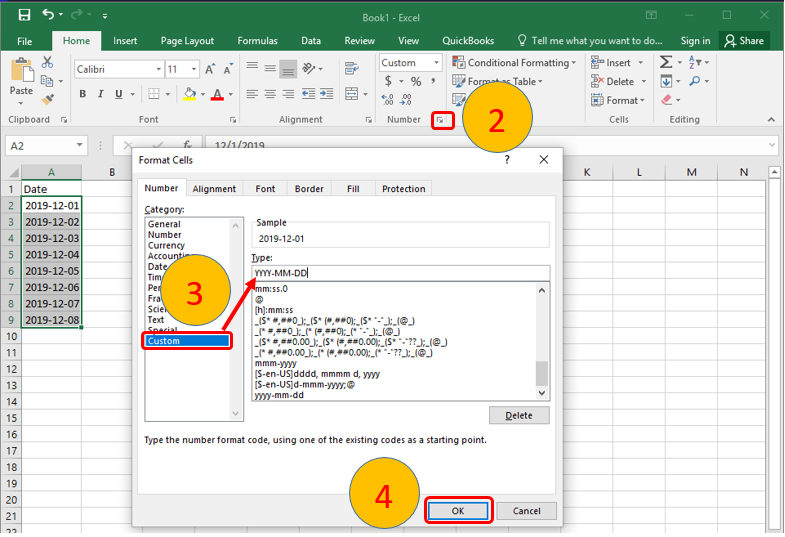Click the Undo arrow
The height and width of the screenshot is (537, 785).
tap(50, 15)
